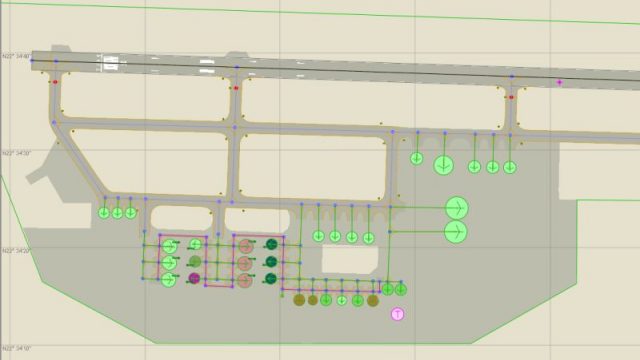Viewport: 640px width, 360px height.
Task: Select the small parking spot left of the large north one
Action: click(416, 158)
